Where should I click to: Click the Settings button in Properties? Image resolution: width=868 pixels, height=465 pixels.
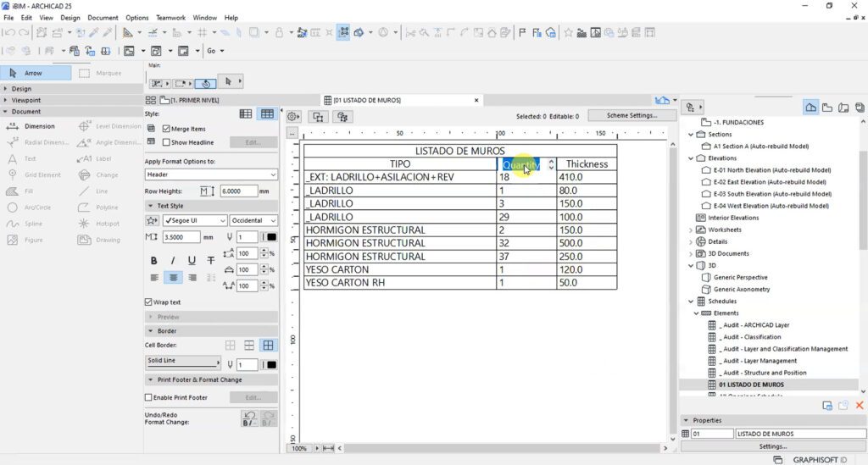pos(773,446)
